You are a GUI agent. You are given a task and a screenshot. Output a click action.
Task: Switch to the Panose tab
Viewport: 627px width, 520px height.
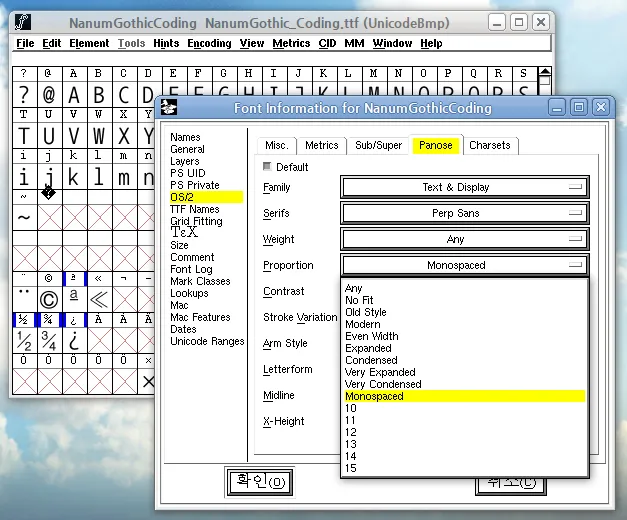[436, 145]
